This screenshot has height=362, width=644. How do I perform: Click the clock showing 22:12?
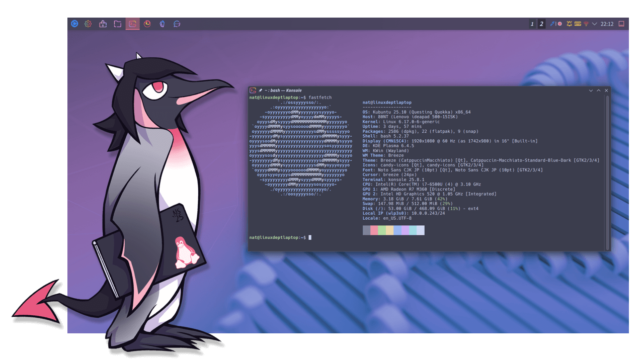pos(607,24)
